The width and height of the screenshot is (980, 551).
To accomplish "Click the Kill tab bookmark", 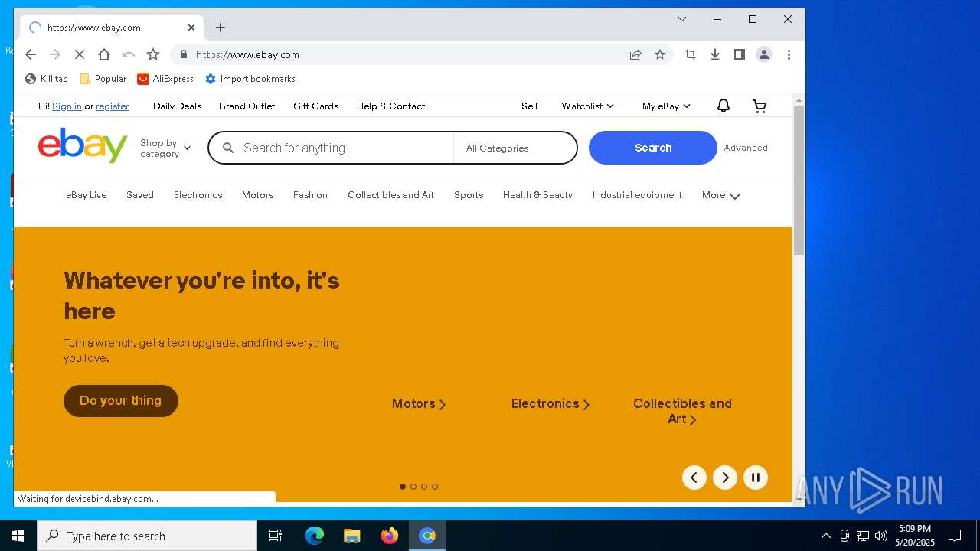I will tap(47, 79).
